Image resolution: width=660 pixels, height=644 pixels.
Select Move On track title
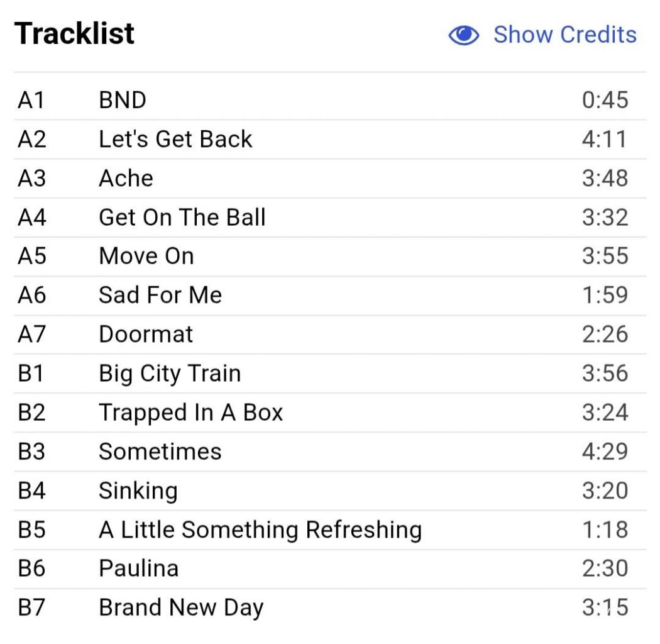tap(146, 256)
